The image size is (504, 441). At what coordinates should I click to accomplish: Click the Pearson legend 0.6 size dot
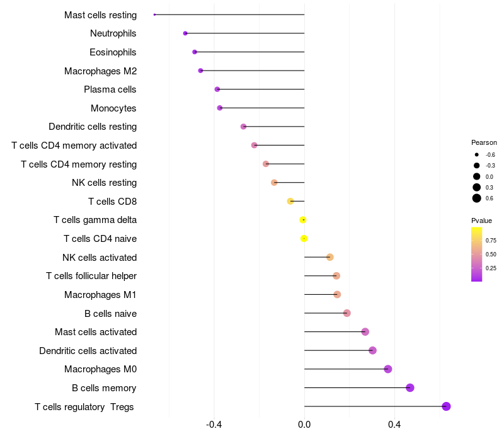477,198
